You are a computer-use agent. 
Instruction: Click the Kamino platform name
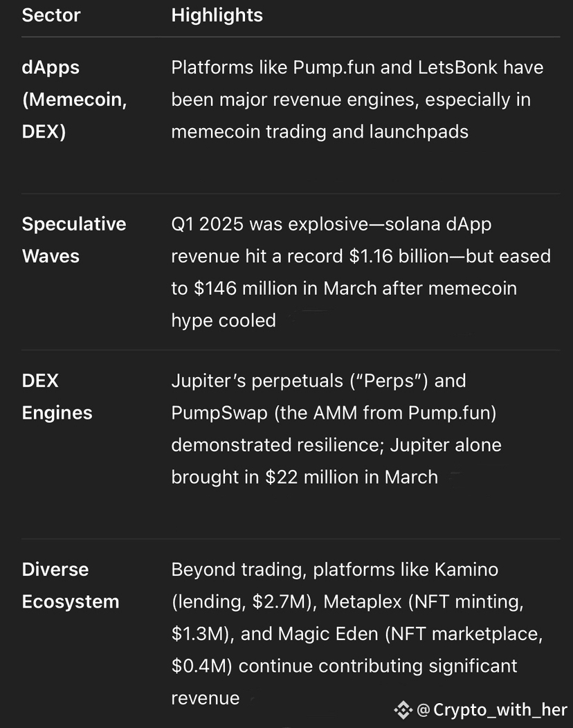tap(466, 570)
